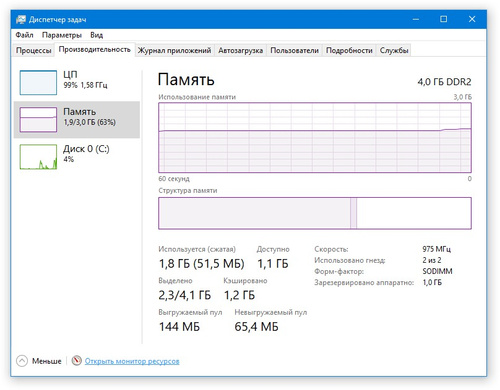Image resolution: width=500 pixels, height=390 pixels.
Task: Go to the Автозагрузка tab
Action: point(240,50)
